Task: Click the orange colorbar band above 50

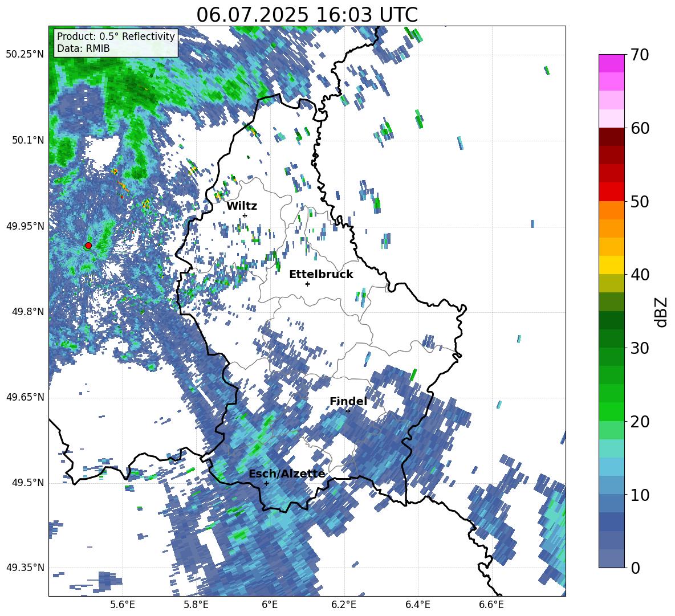Action: (x=611, y=210)
